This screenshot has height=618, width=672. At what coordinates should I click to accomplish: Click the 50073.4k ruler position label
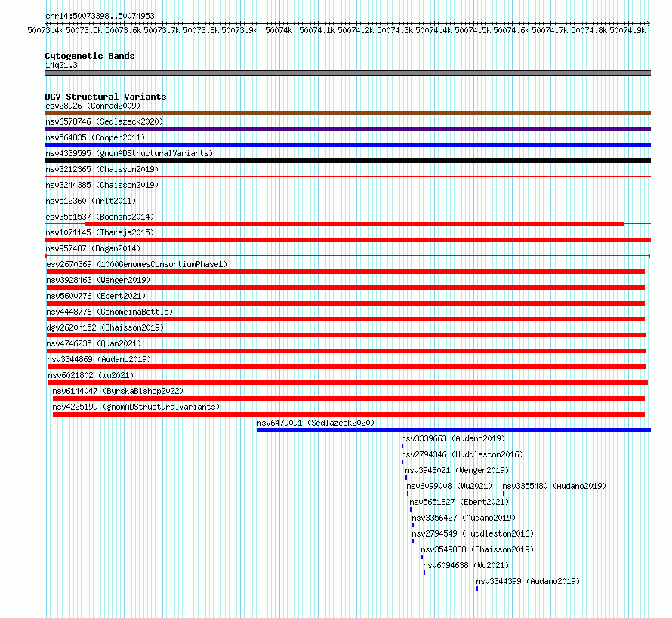click(x=45, y=30)
